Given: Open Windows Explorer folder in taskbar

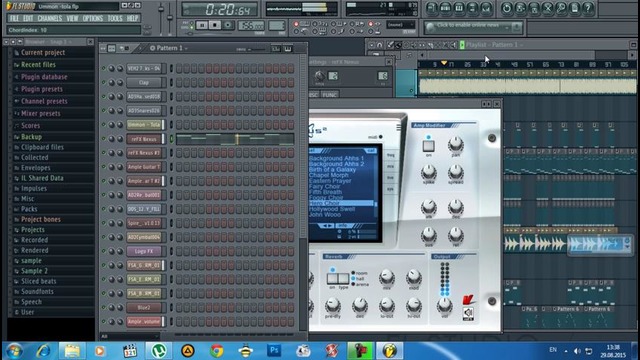Looking at the screenshot, I should click(72, 351).
